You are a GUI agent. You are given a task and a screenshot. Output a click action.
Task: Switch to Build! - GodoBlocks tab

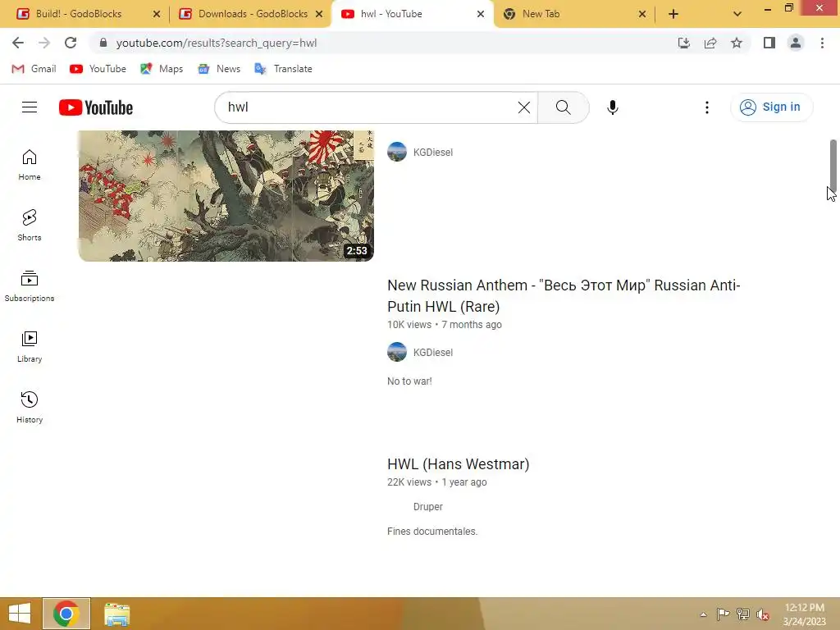[79, 14]
